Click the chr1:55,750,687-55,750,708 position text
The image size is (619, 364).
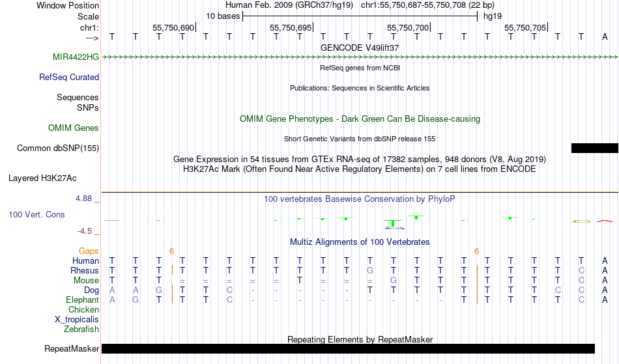(427, 5)
